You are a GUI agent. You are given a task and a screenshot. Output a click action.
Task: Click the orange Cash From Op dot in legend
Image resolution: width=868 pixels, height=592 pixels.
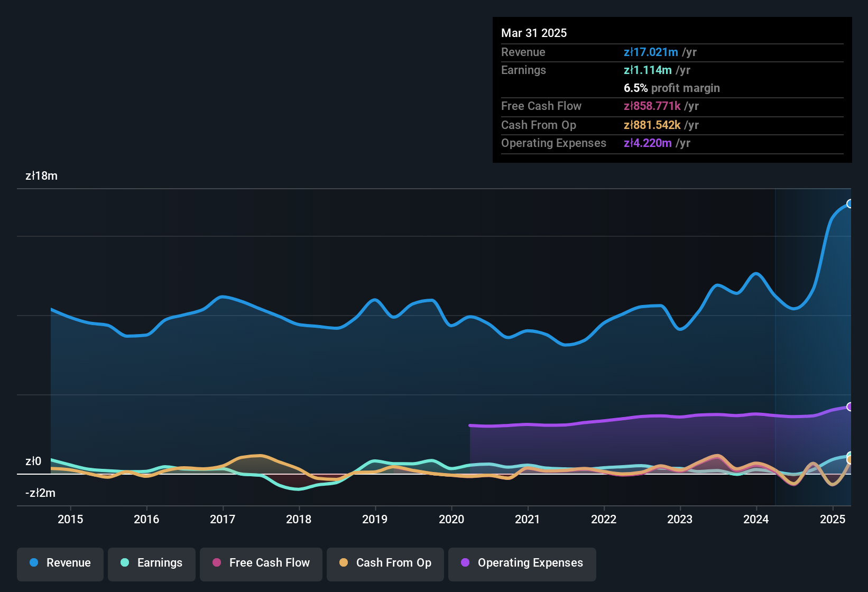click(x=344, y=563)
